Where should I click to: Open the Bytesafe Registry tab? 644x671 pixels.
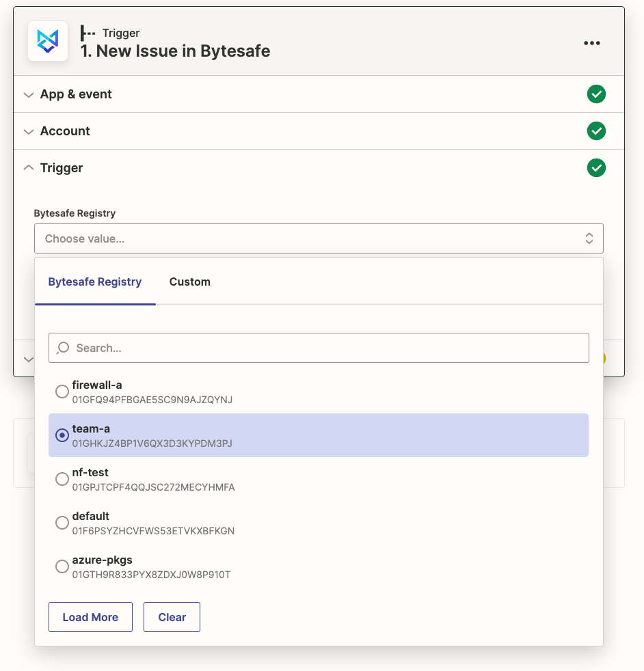coord(95,282)
